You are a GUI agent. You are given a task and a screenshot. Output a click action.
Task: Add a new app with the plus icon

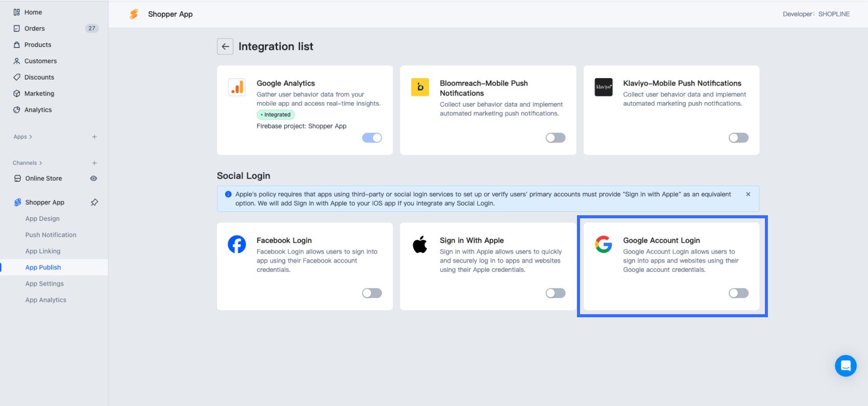pos(94,136)
